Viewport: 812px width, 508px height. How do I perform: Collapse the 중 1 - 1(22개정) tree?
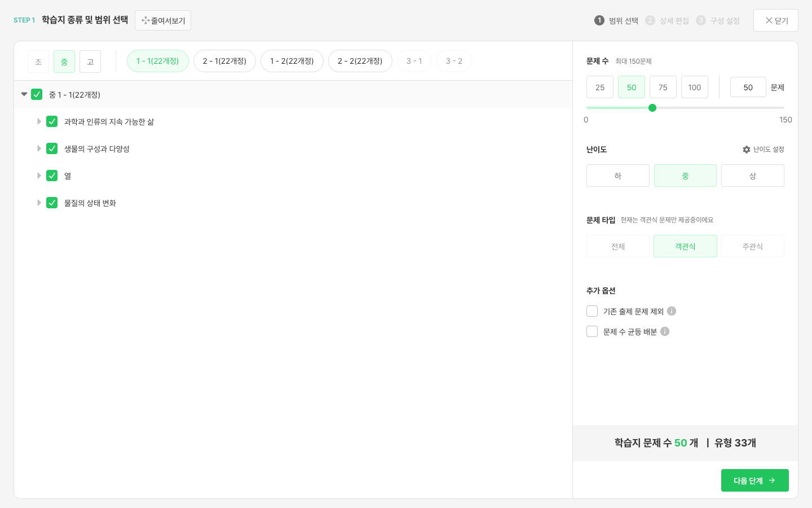coord(24,94)
